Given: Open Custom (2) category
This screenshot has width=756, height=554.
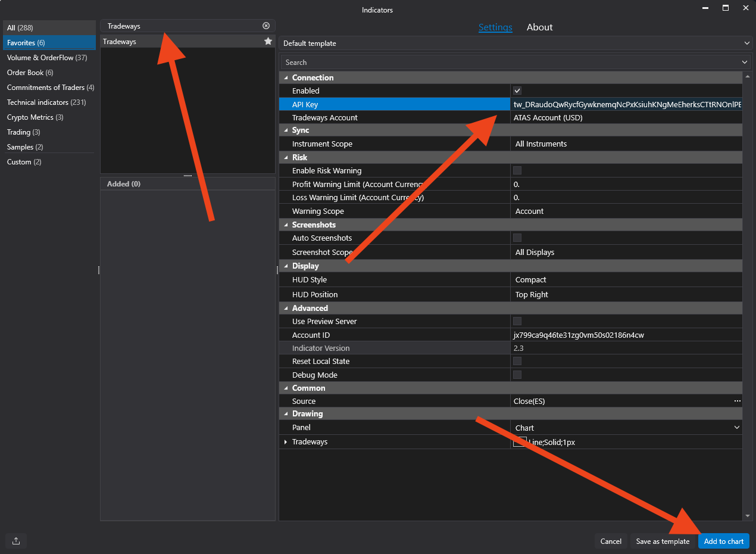Looking at the screenshot, I should pos(49,162).
